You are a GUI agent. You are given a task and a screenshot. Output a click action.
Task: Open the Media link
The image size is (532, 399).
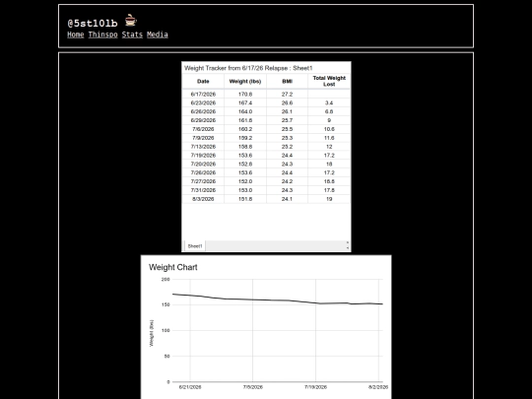(x=158, y=34)
